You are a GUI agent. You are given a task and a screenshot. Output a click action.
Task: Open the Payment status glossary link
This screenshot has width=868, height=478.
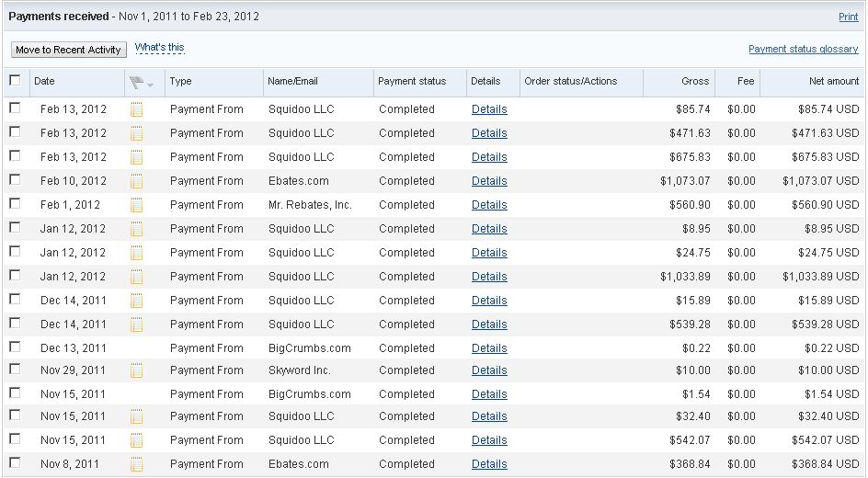point(803,50)
